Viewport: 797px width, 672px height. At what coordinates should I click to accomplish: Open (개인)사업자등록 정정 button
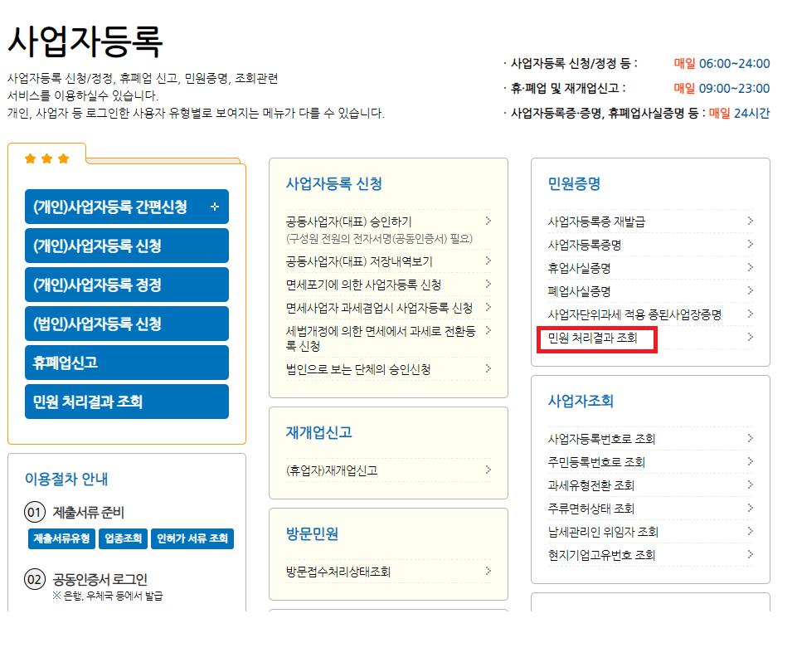coord(127,285)
